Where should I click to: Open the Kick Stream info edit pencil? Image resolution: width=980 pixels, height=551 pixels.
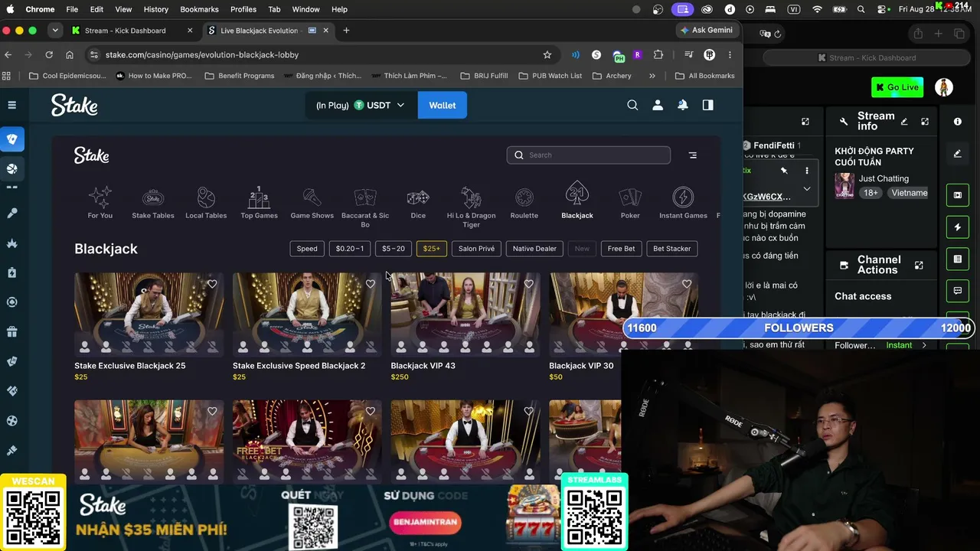pos(904,122)
